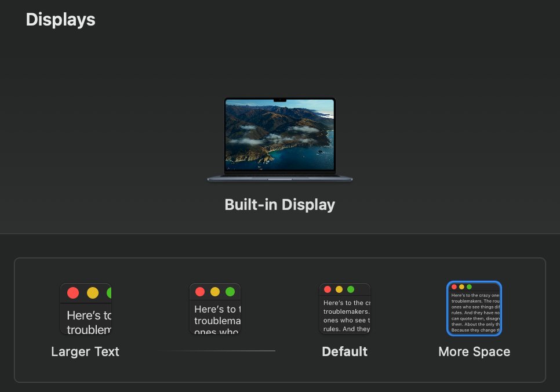The height and width of the screenshot is (392, 560).
Task: Click the More Space label
Action: 474,351
